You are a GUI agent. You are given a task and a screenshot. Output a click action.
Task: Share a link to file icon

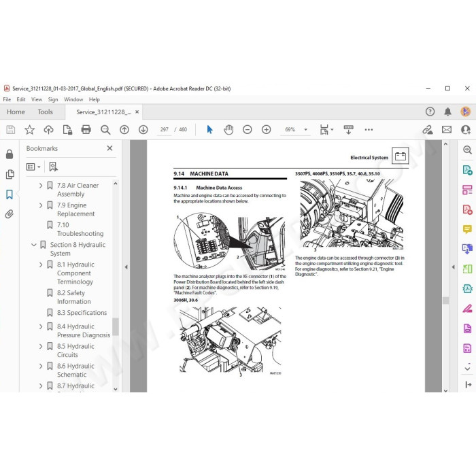point(428,130)
